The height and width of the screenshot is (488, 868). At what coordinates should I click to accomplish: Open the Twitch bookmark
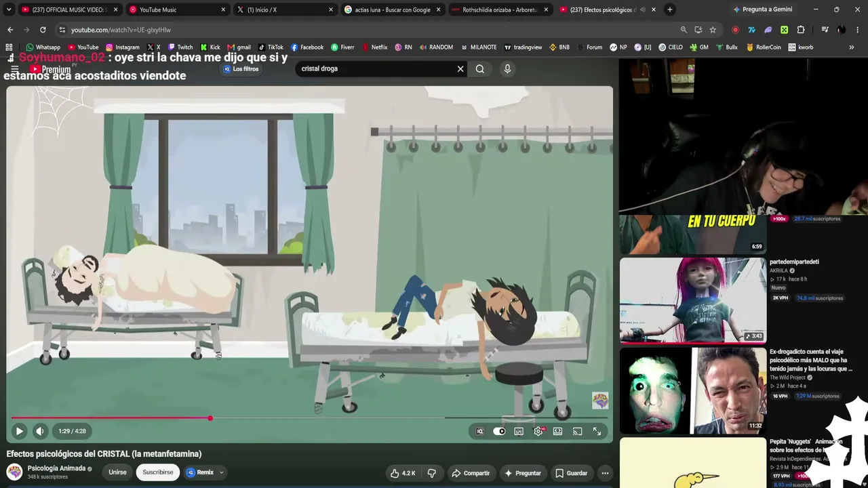click(x=180, y=47)
